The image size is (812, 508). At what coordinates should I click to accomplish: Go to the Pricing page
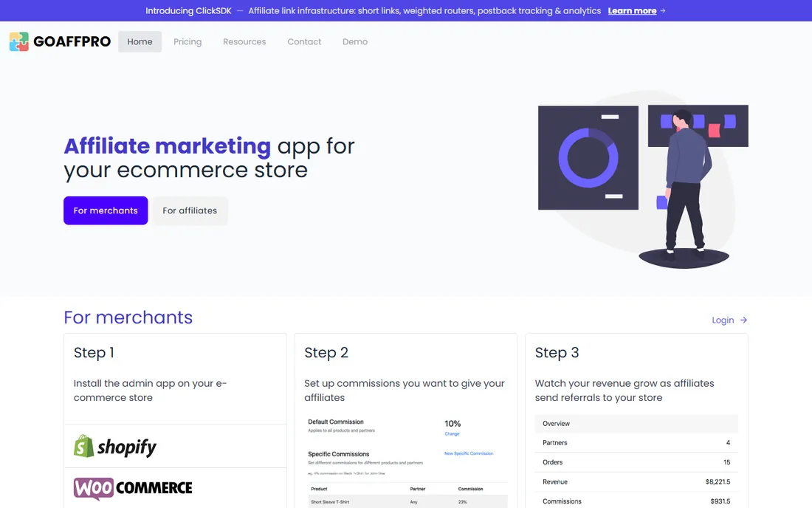point(187,41)
